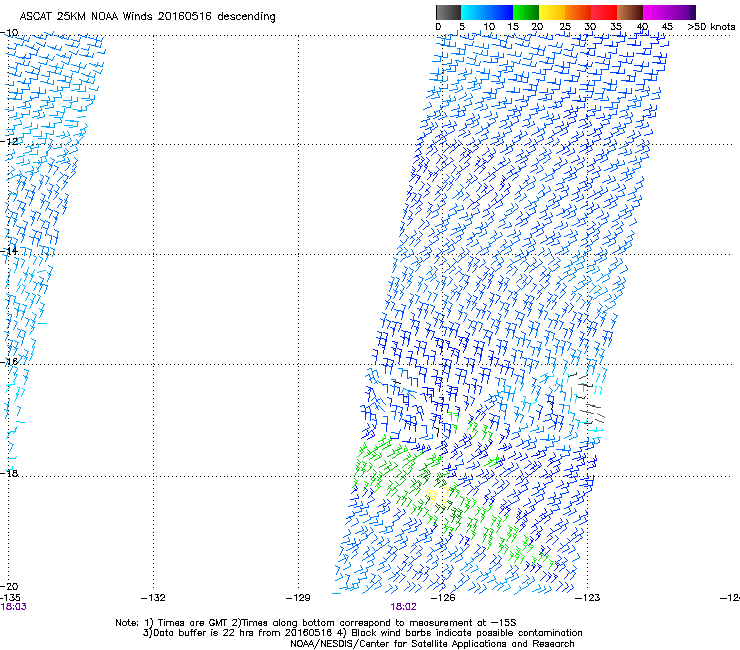Image resolution: width=740 pixels, height=650 pixels.
Task: Click the black contaminated wind barbs near -123
Action: coord(588,397)
